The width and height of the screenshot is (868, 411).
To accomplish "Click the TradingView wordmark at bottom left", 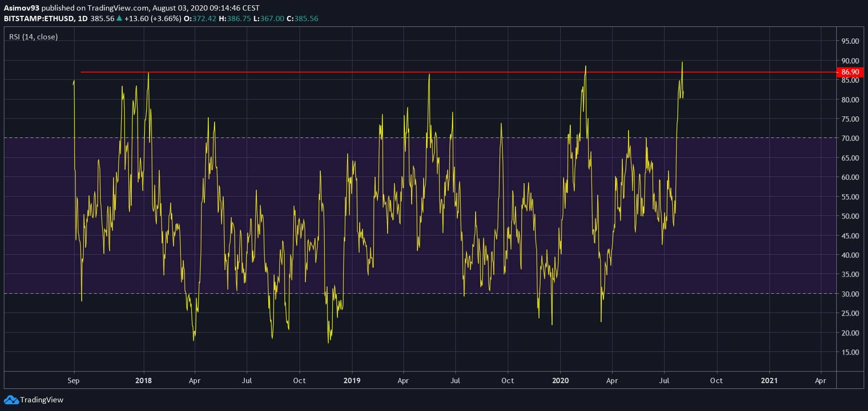I will [x=42, y=399].
